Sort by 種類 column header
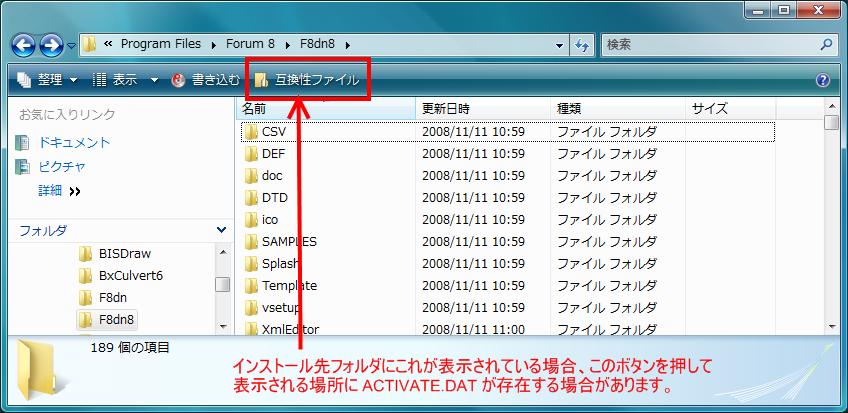This screenshot has width=848, height=413. (x=618, y=109)
